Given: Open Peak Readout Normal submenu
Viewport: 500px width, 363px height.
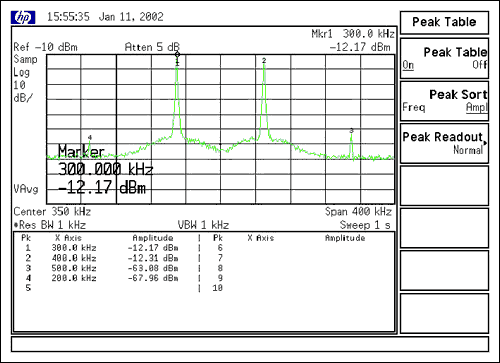Looking at the screenshot, I should (x=444, y=143).
